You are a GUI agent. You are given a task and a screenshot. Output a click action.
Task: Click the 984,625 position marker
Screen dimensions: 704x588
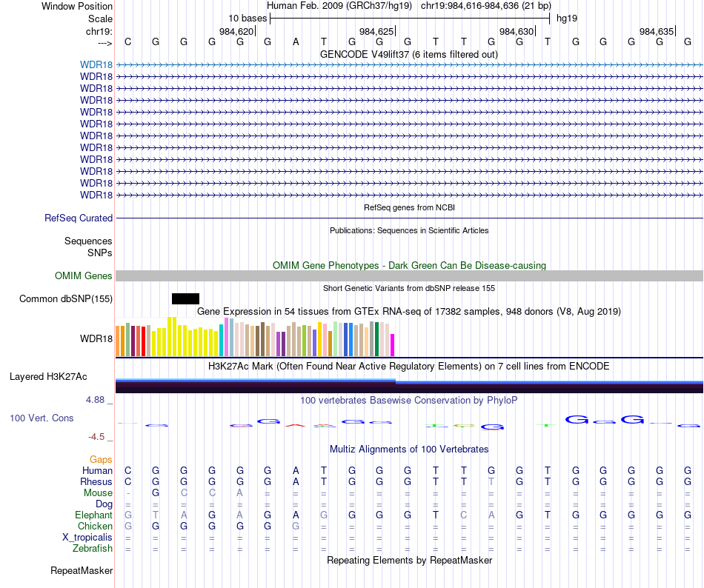[376, 31]
